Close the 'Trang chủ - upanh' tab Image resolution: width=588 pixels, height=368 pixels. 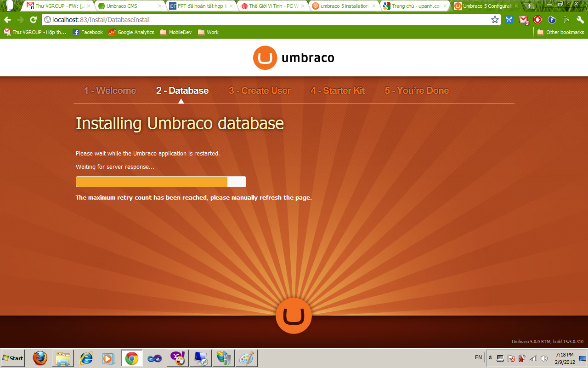pyautogui.click(x=445, y=6)
